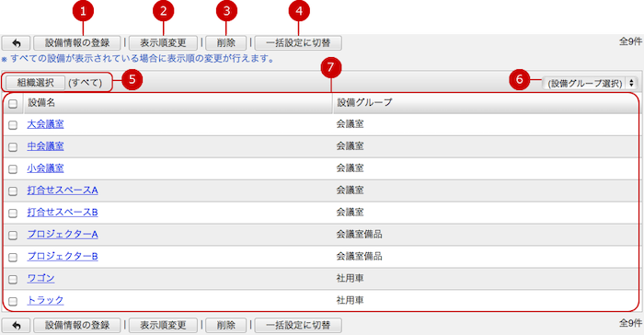
Task: Click bottom 一括設定に切替 button
Action: [x=298, y=325]
